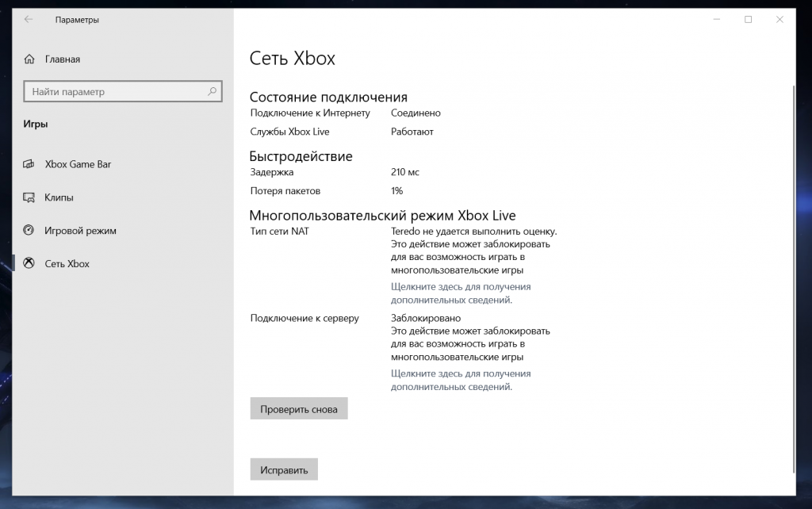Screen dimensions: 812x509
Task: Click the Работают status value
Action: pyautogui.click(x=412, y=132)
